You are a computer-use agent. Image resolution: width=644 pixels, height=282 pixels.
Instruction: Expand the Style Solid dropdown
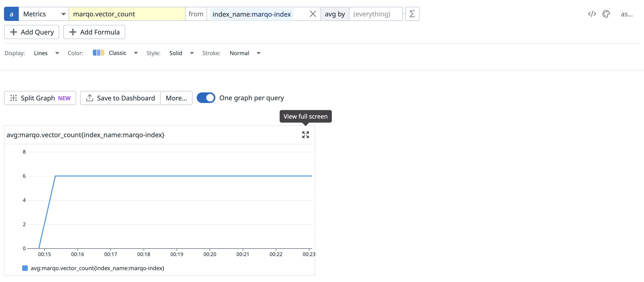pyautogui.click(x=181, y=53)
